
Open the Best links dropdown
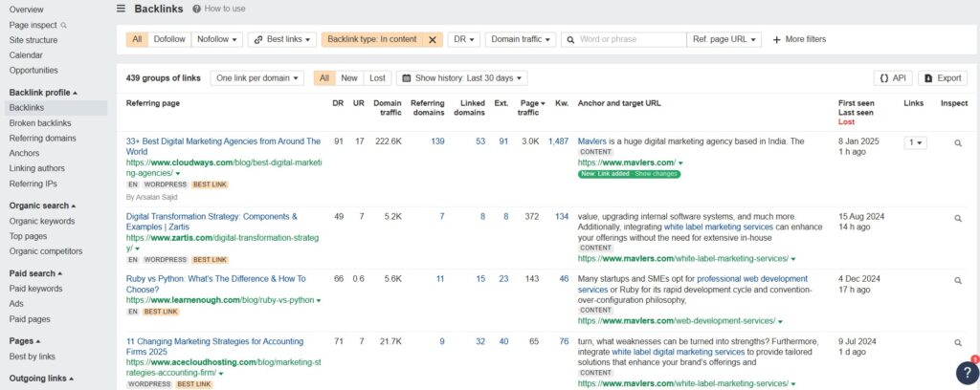tap(282, 39)
